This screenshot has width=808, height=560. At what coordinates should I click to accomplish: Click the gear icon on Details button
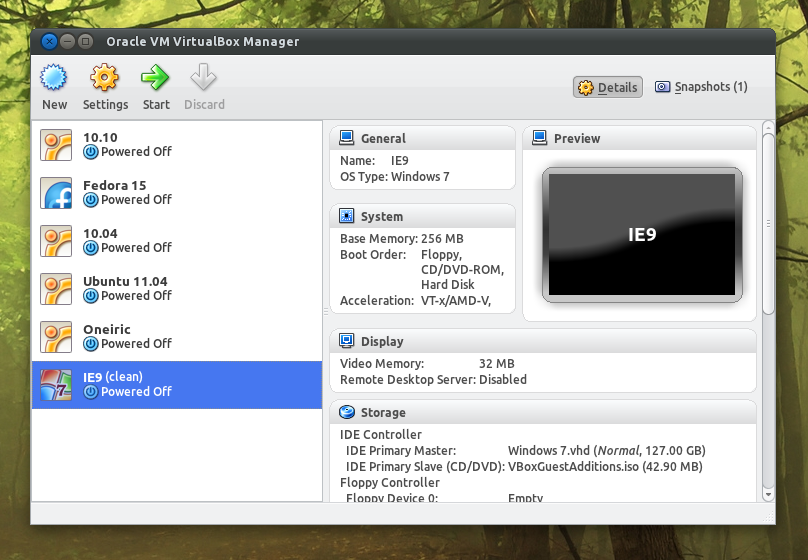[585, 88]
